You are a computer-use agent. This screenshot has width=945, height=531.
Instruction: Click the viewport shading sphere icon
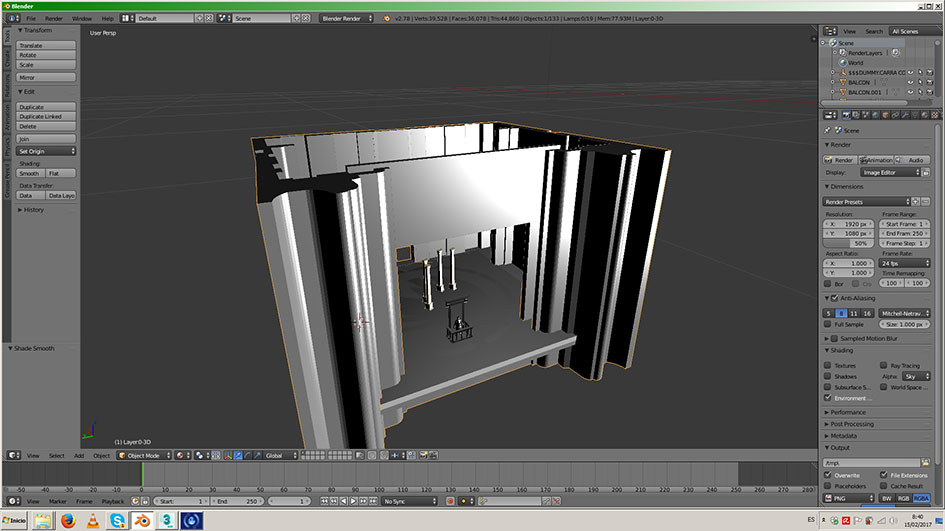click(x=182, y=455)
